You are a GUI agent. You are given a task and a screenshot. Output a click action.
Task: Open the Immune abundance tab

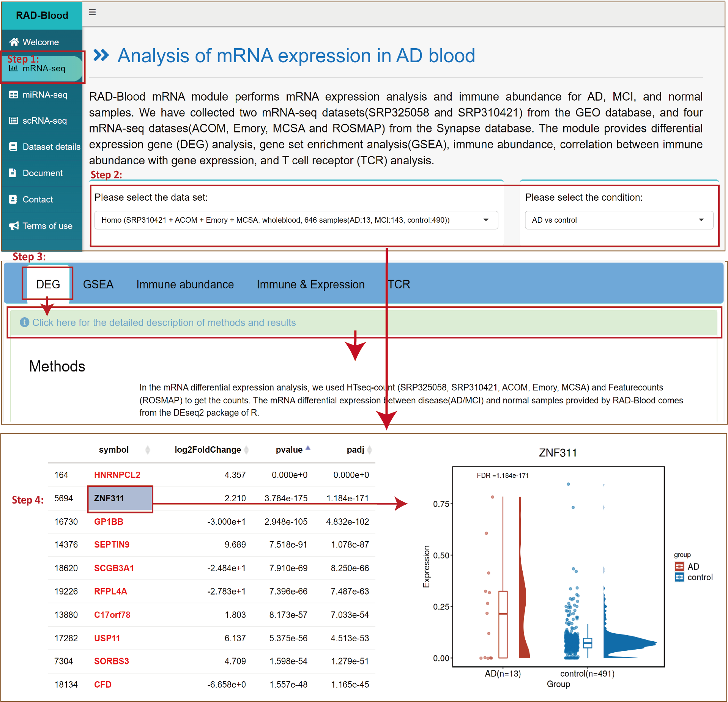coord(185,284)
